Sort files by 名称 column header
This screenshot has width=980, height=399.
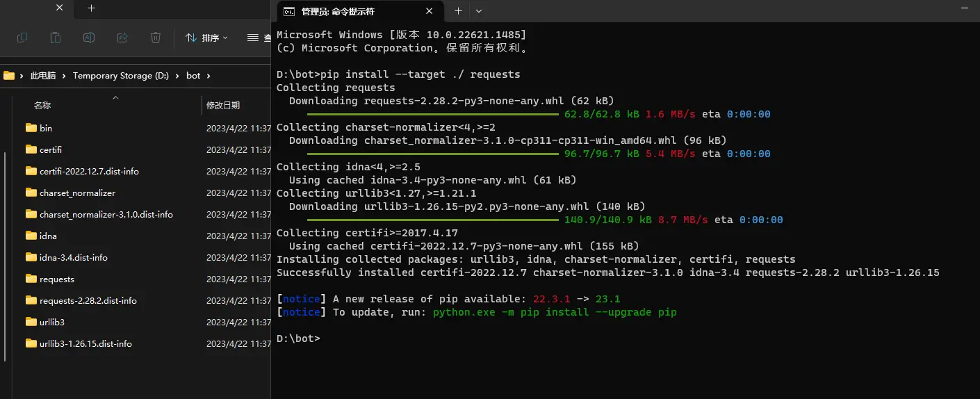[42, 105]
